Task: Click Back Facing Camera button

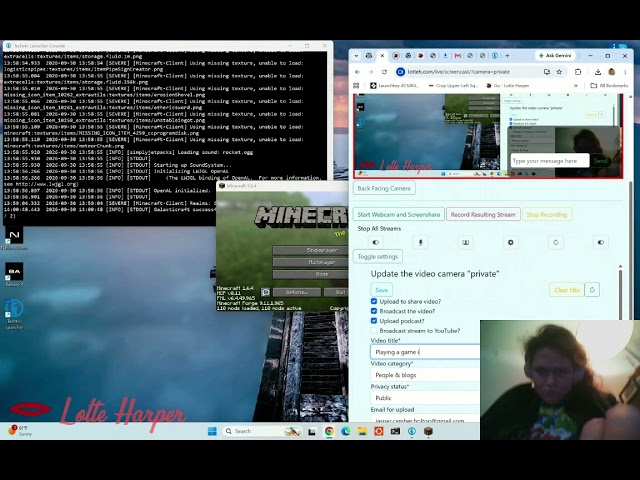Action: (x=384, y=188)
